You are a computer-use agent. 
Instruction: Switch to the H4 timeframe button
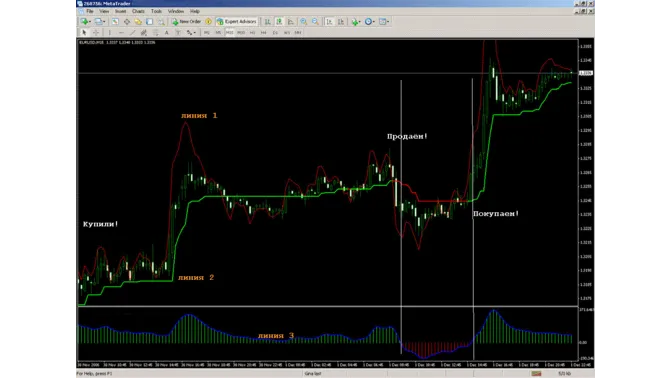pyautogui.click(x=264, y=33)
